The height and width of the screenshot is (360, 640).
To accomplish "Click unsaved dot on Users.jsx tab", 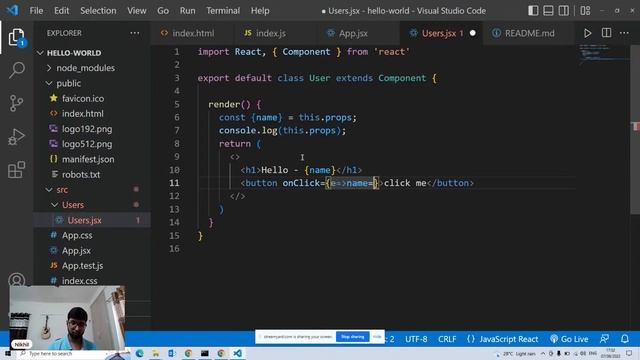I will point(472,33).
